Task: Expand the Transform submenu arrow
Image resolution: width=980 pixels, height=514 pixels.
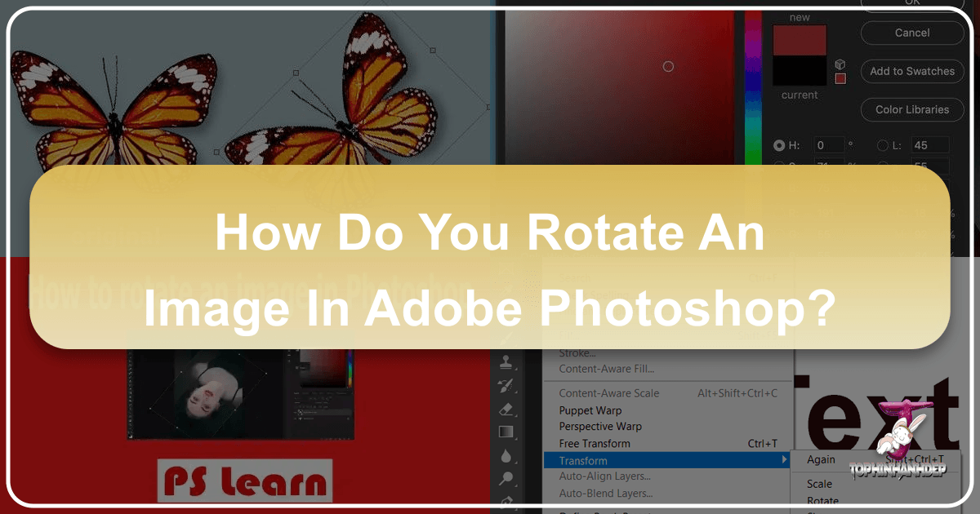Action: (785, 460)
